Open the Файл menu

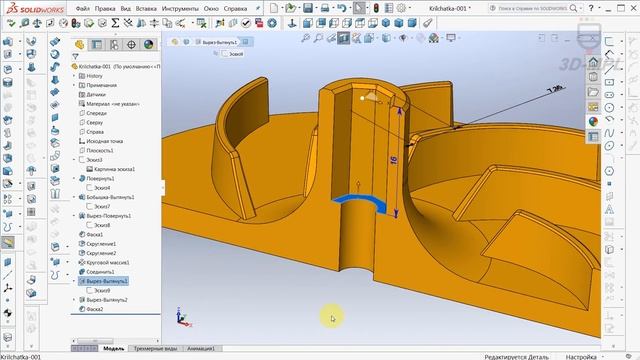(x=82, y=8)
